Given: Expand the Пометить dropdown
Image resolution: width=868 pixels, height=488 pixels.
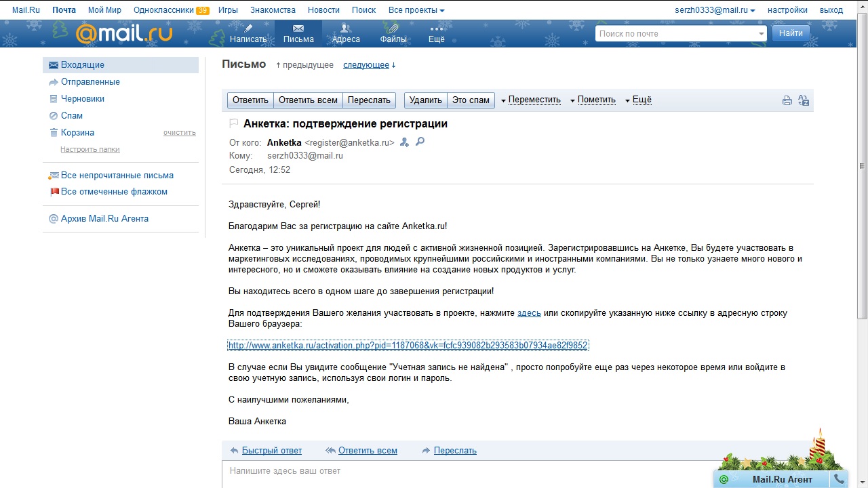Looking at the screenshot, I should pyautogui.click(x=593, y=100).
